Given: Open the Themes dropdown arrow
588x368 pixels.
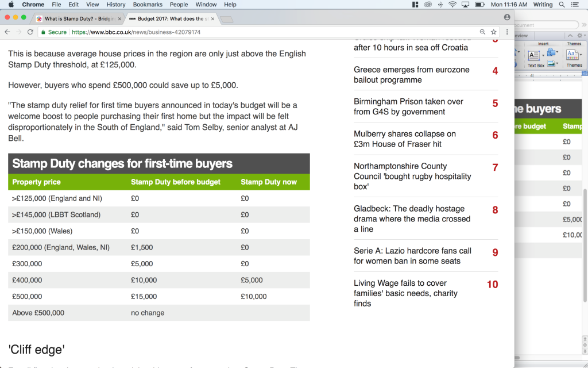Looking at the screenshot, I should point(581,55).
